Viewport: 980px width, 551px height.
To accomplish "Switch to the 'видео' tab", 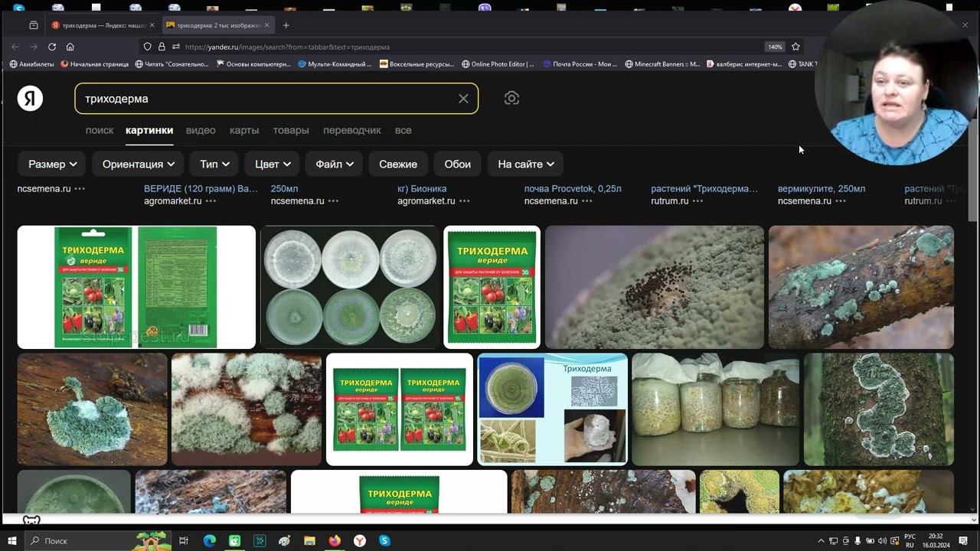I will pyautogui.click(x=201, y=130).
